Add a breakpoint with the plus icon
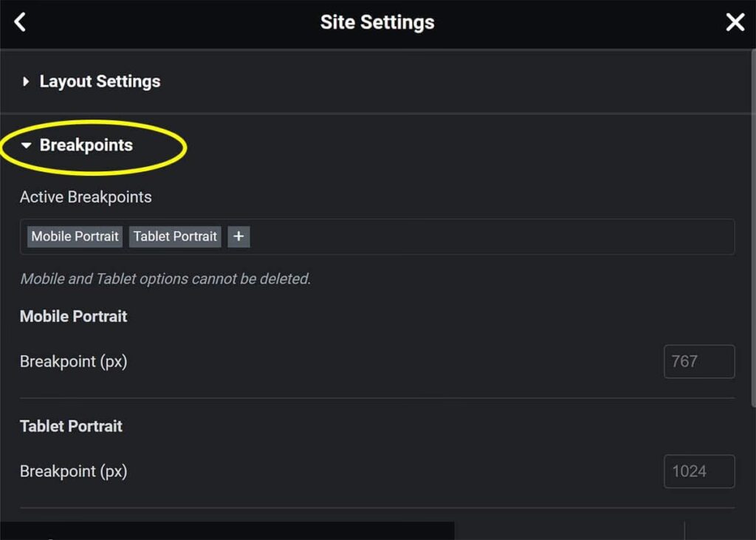This screenshot has width=756, height=540. pos(238,236)
